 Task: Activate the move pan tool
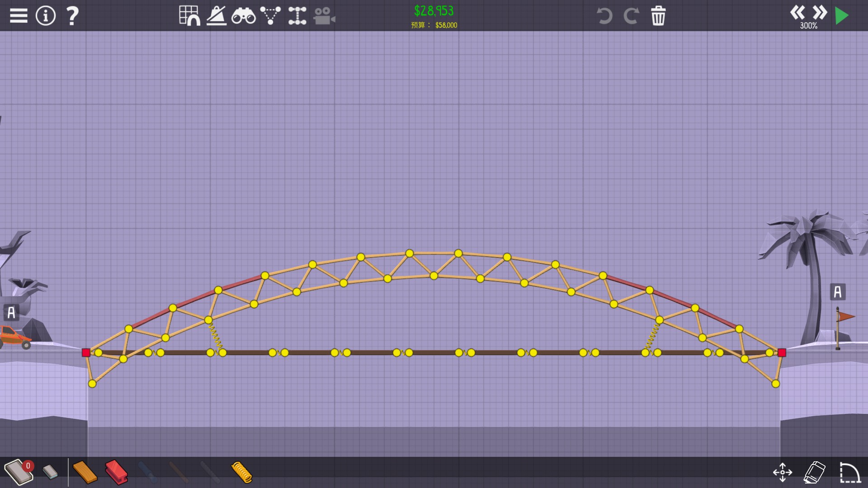click(x=783, y=472)
